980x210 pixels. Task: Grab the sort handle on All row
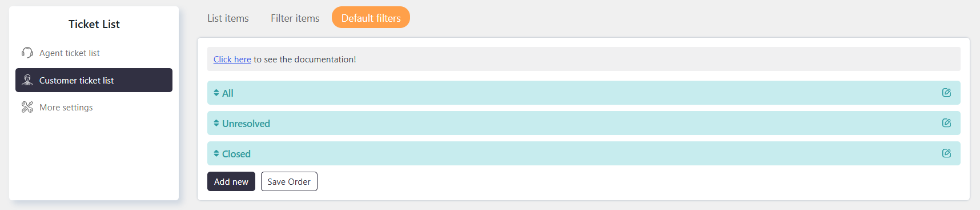click(216, 93)
